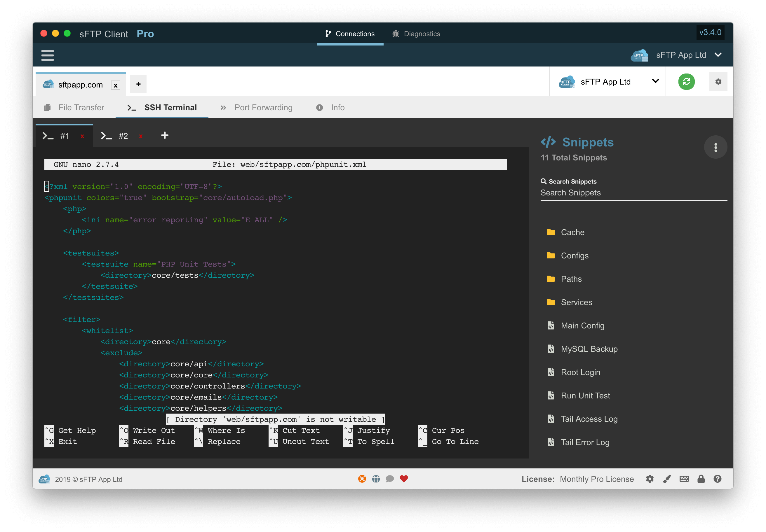Expand the sFTP App Ltd account dropdown
Viewport: 766px width, 532px height.
718,55
